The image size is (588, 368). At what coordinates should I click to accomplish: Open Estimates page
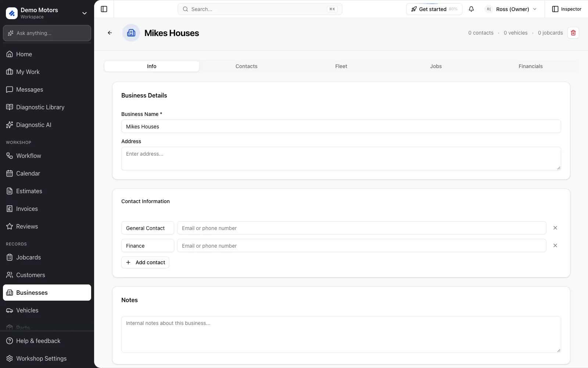47,191
